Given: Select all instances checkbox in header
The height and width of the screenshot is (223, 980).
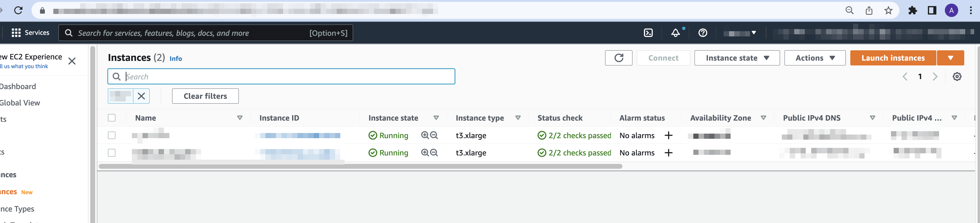Looking at the screenshot, I should 112,118.
